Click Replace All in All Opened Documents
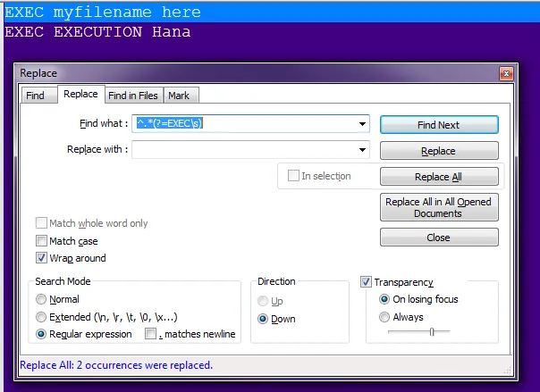This screenshot has width=540, height=392. point(439,207)
